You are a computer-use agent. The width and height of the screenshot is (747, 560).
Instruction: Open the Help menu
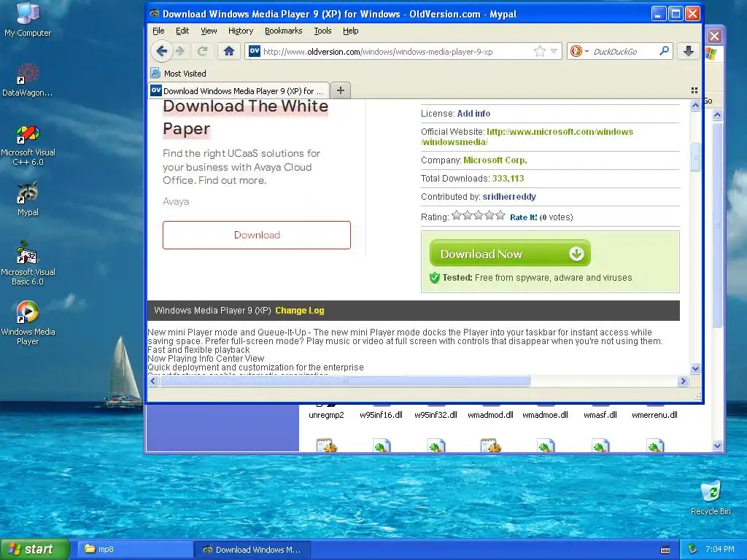(x=351, y=31)
